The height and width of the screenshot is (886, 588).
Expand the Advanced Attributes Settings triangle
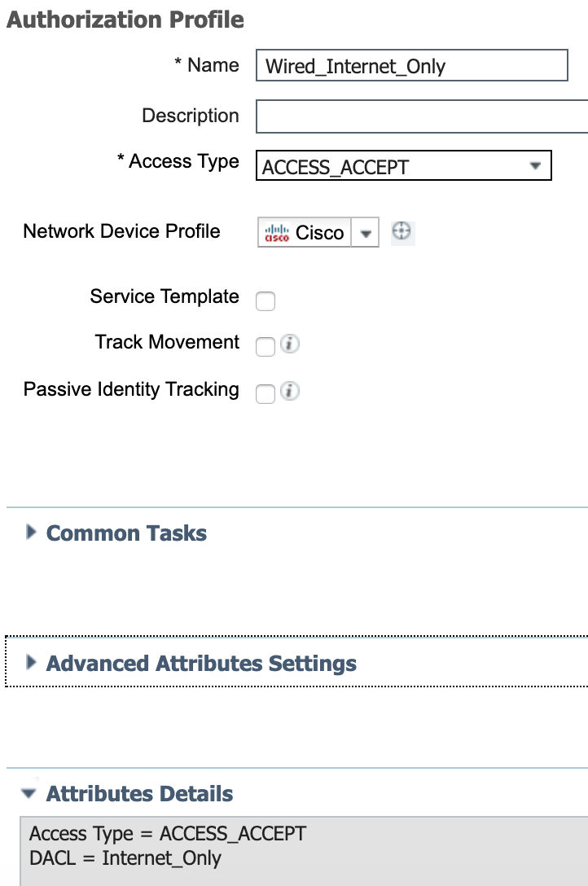coord(31,662)
